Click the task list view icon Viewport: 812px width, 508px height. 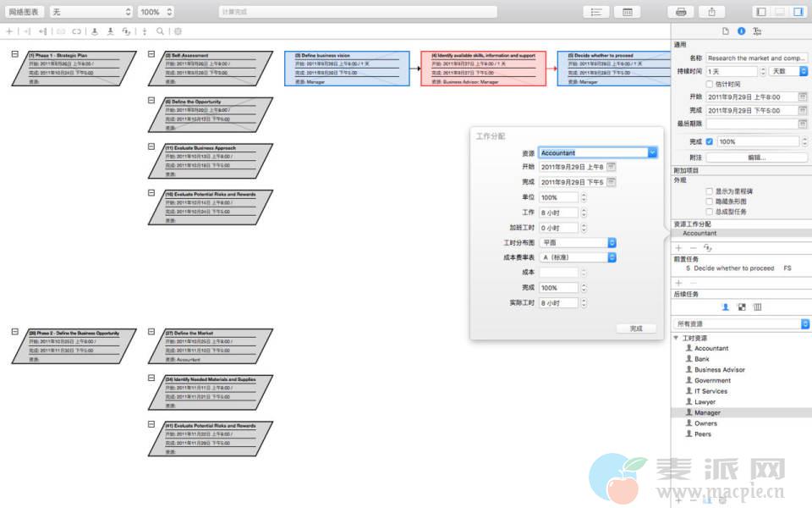click(596, 12)
